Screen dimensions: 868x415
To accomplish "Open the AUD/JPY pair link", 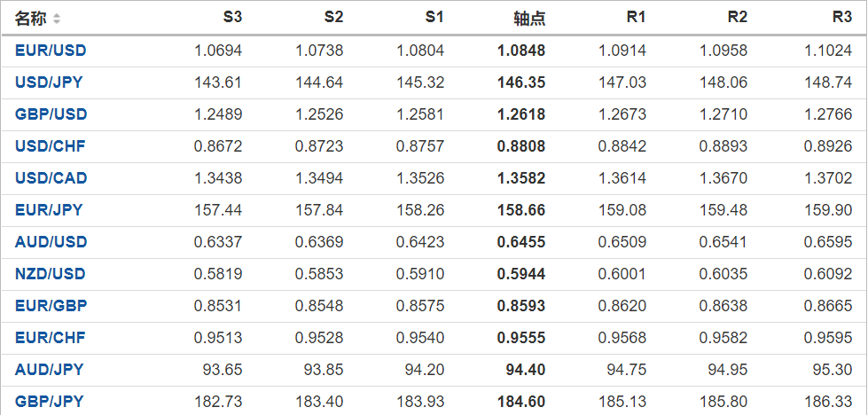I will click(x=49, y=370).
